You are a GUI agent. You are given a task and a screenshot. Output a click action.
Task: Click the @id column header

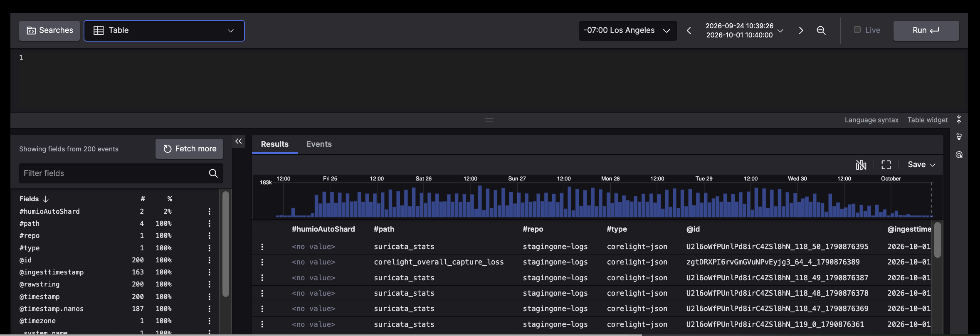click(x=693, y=229)
